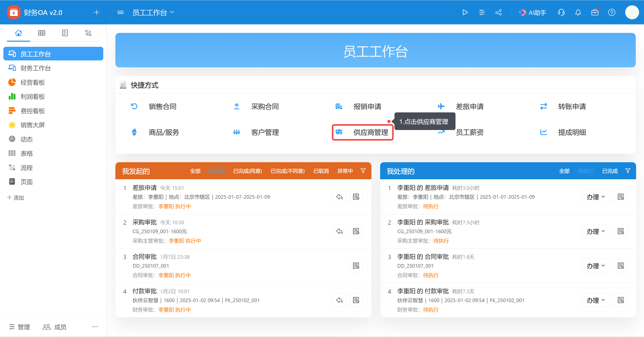Open 销售大屏 in the sidebar
Viewport: 644px width, 337px height.
[x=53, y=125]
